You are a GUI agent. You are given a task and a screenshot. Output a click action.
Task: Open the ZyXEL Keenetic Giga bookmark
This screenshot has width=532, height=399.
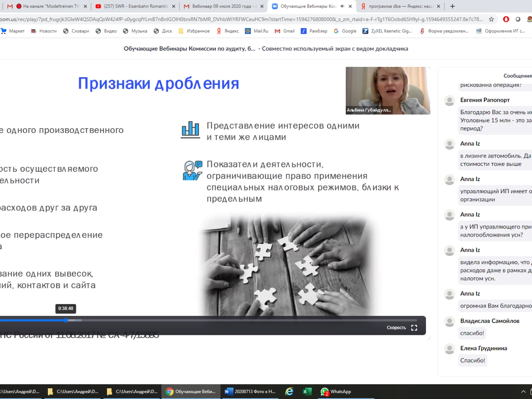coord(387,31)
